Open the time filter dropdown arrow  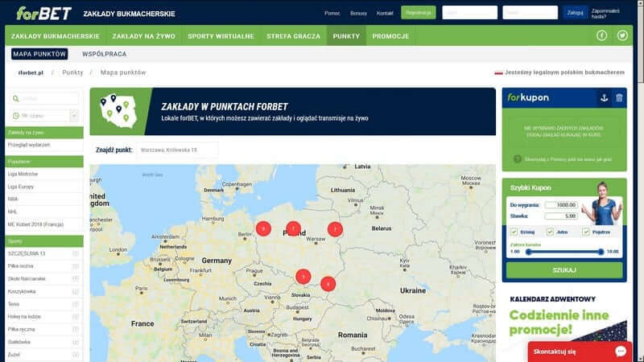74,116
